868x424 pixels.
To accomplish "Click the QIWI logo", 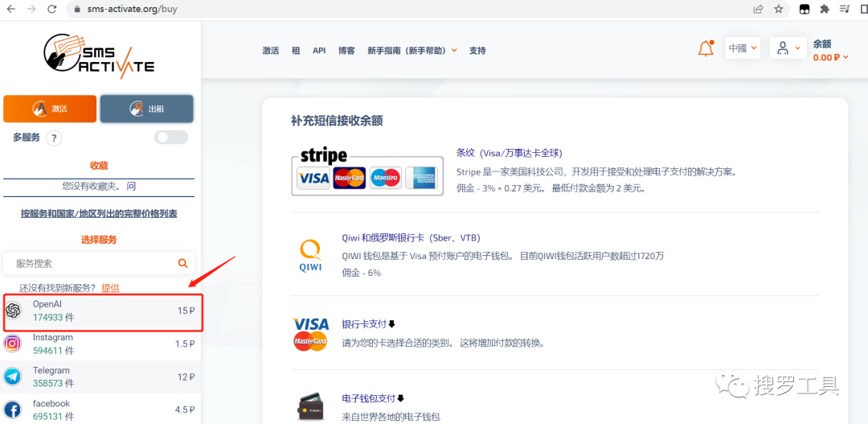I will click(x=310, y=257).
